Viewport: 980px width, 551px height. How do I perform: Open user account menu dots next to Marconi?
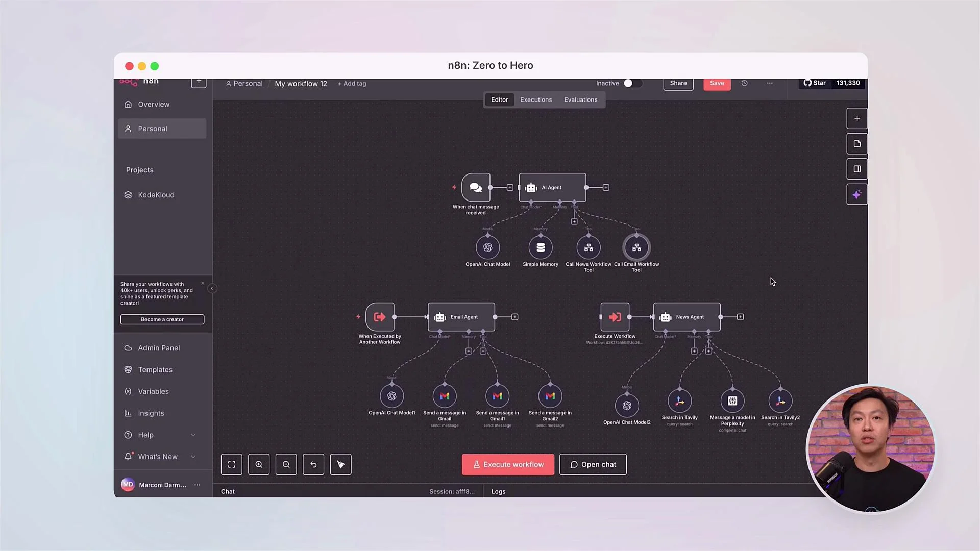click(197, 485)
